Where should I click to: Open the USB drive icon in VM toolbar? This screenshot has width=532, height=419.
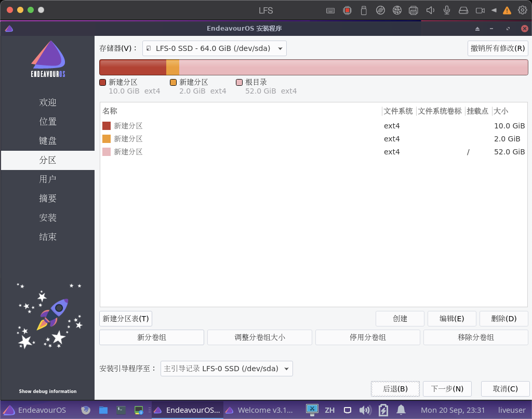364,10
